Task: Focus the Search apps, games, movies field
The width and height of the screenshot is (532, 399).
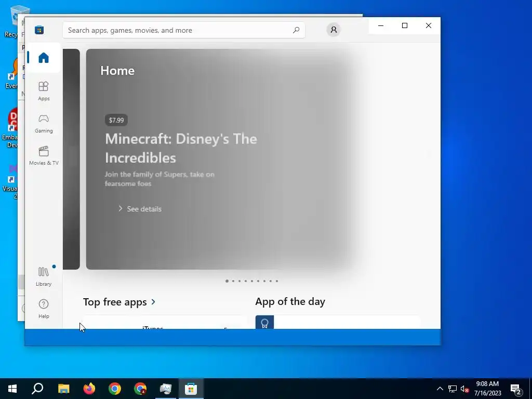Action: coord(183,30)
